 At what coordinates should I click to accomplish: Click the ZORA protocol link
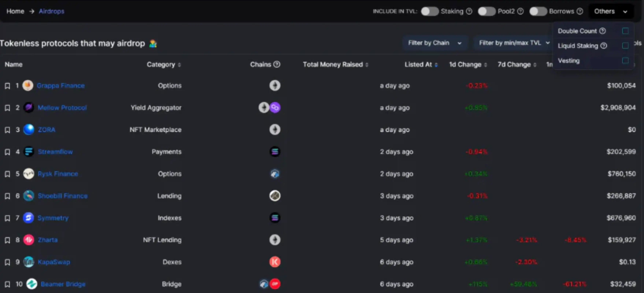[x=46, y=129]
